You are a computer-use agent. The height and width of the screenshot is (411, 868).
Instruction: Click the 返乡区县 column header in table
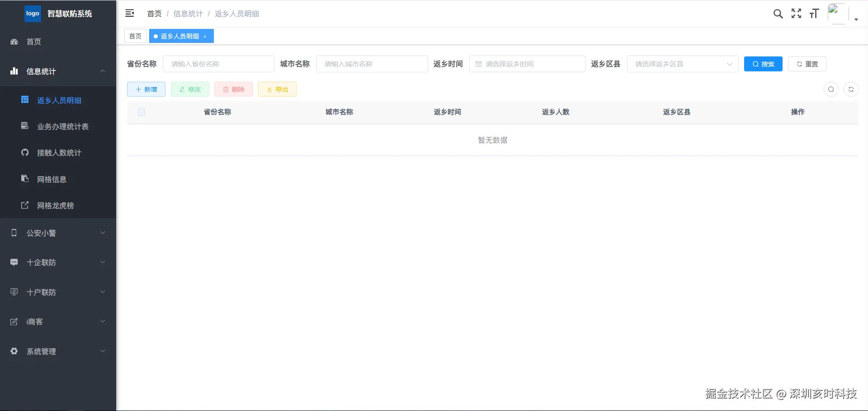pos(677,112)
